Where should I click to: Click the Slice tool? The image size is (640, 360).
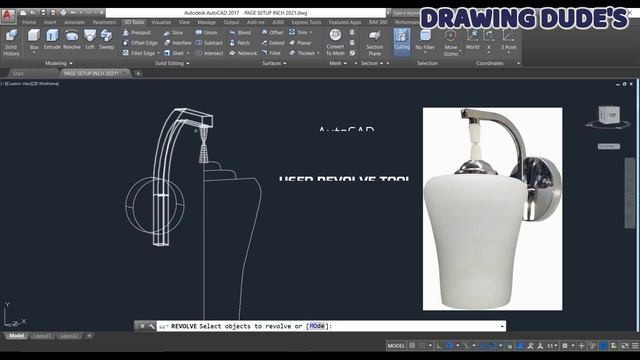pyautogui.click(x=173, y=32)
